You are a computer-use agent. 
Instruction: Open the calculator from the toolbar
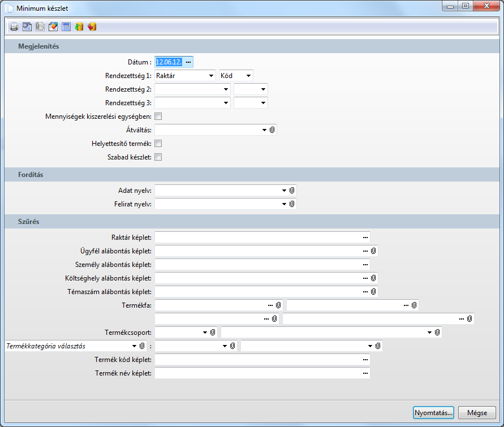[66, 27]
